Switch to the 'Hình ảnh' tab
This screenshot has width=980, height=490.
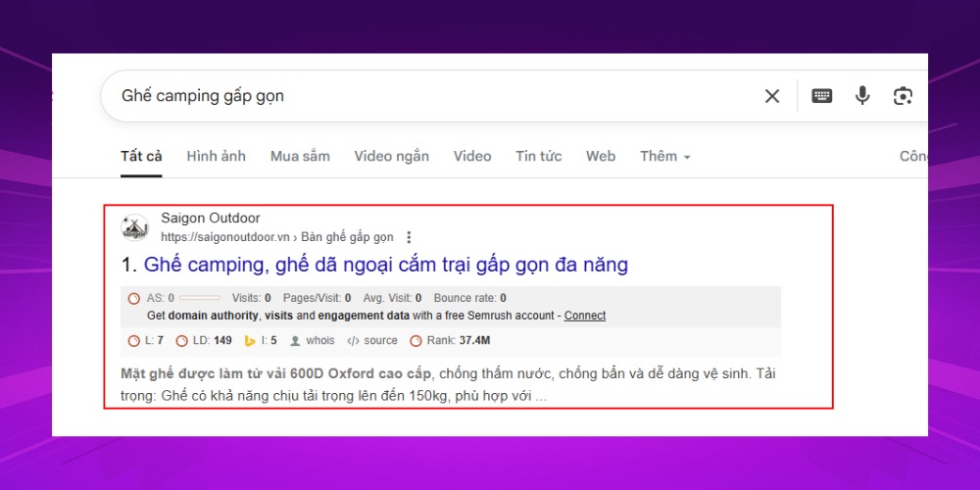point(217,156)
